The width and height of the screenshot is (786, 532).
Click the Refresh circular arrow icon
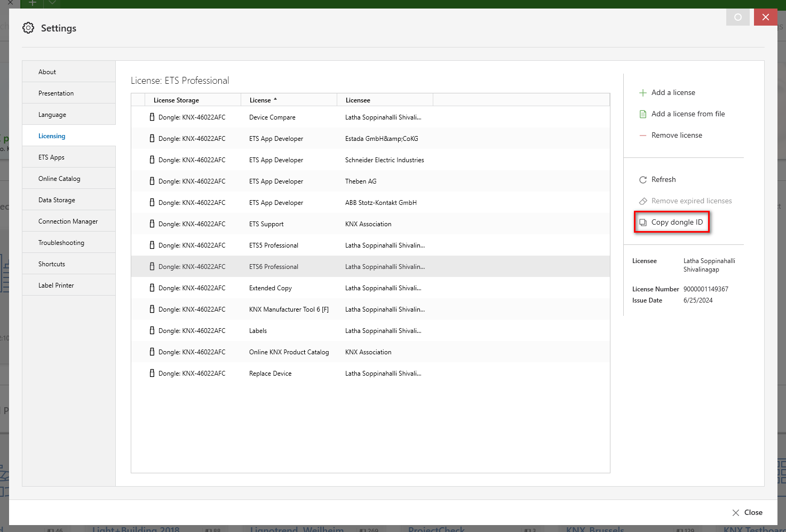click(x=643, y=180)
